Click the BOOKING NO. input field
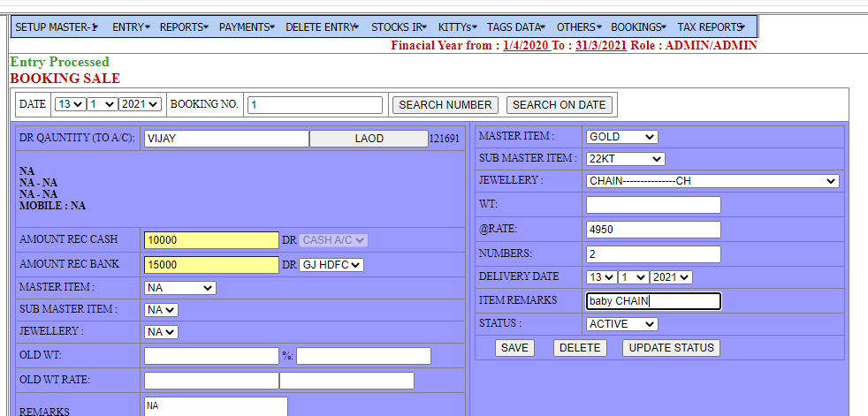 coord(315,105)
